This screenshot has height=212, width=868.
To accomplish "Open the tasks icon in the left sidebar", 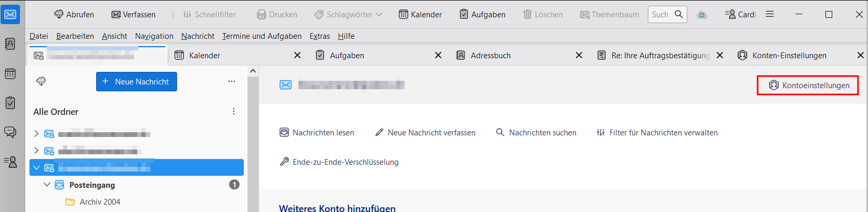I will 11,102.
